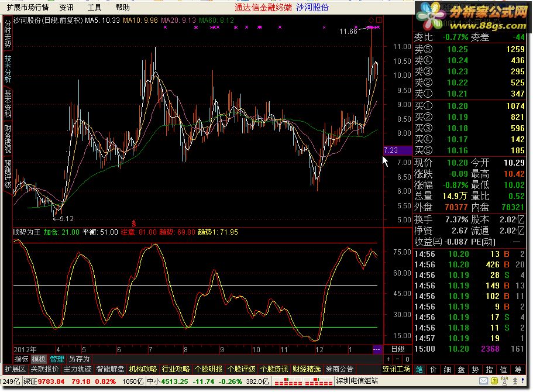Viewport: 533px width, 392px height.
Task: Select the 笔 tab in quote panel
Action: pyautogui.click(x=419, y=370)
